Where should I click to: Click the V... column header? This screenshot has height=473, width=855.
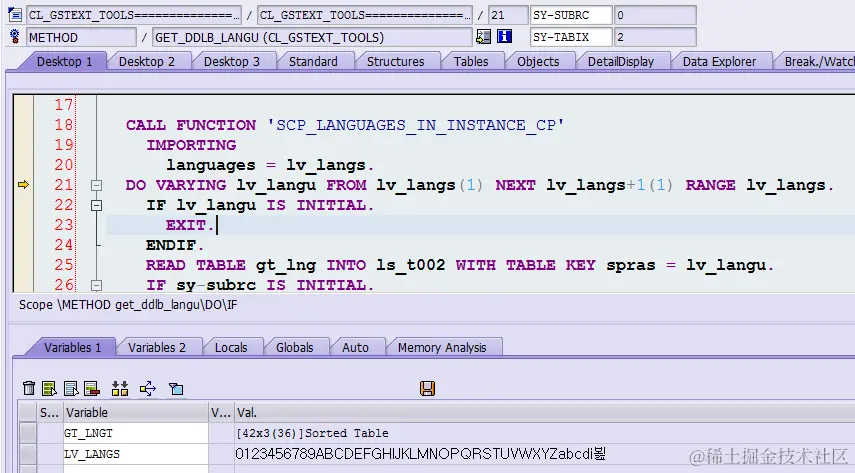(x=221, y=412)
